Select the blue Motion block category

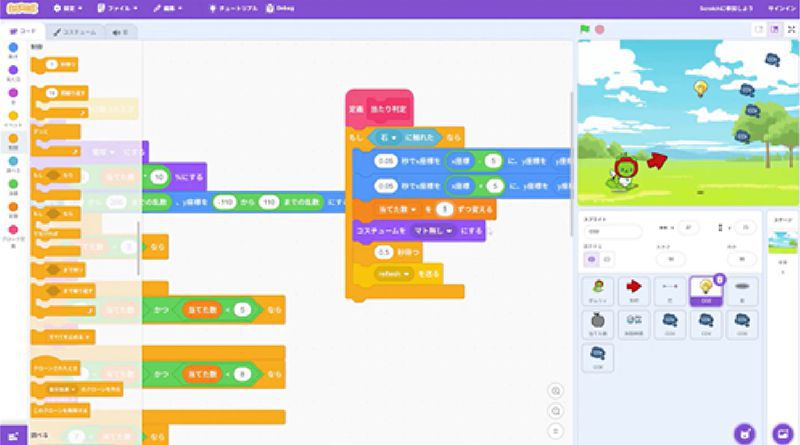(x=13, y=50)
